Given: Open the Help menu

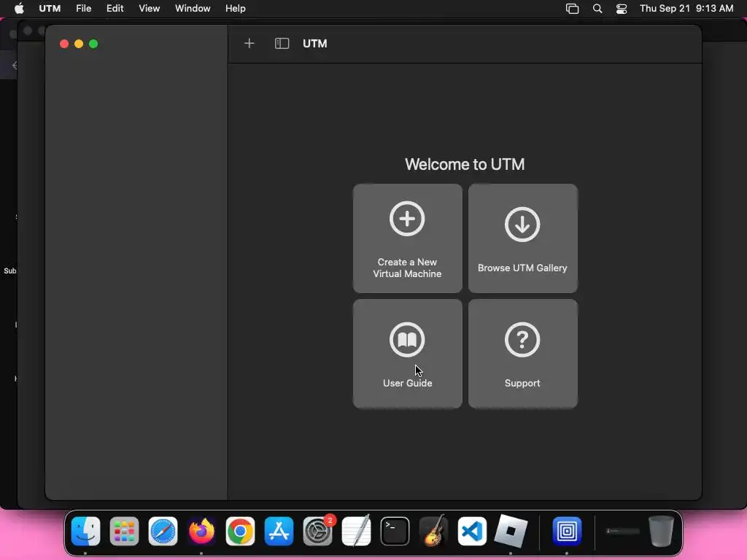Looking at the screenshot, I should tap(236, 9).
